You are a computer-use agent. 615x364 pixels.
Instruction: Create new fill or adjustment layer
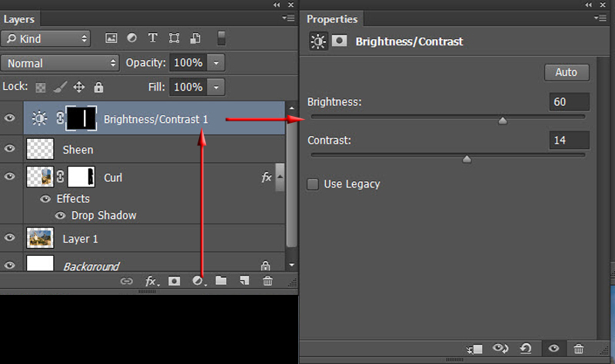click(x=198, y=282)
